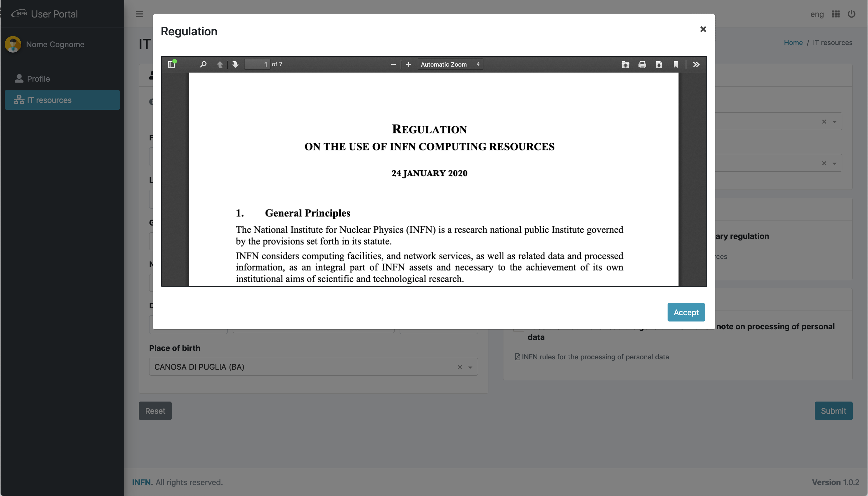Close the Regulation modal dialog

703,29
